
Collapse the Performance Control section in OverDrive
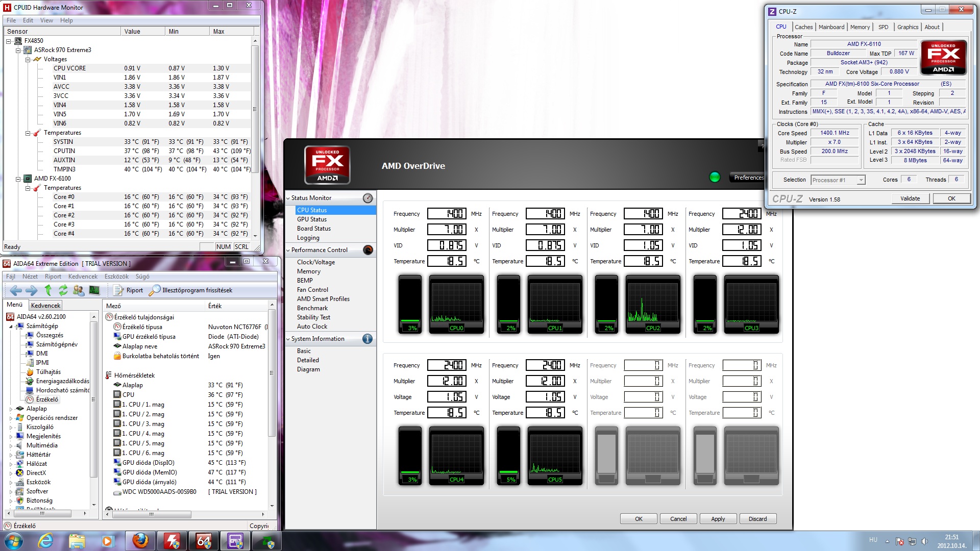288,250
